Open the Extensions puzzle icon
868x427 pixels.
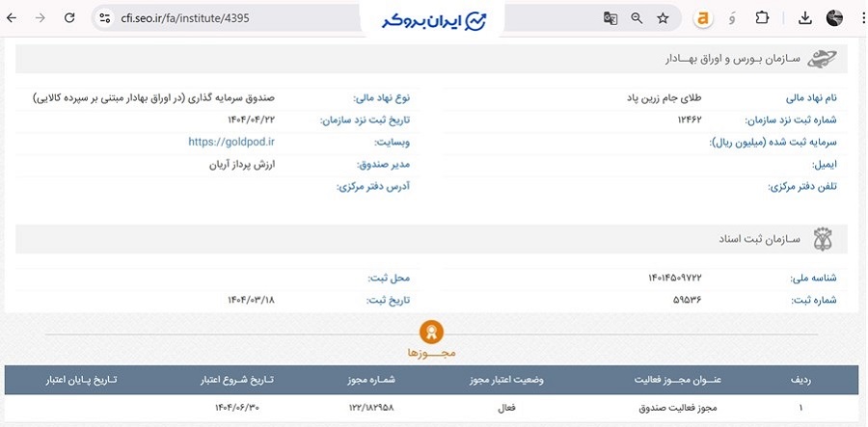pyautogui.click(x=762, y=18)
